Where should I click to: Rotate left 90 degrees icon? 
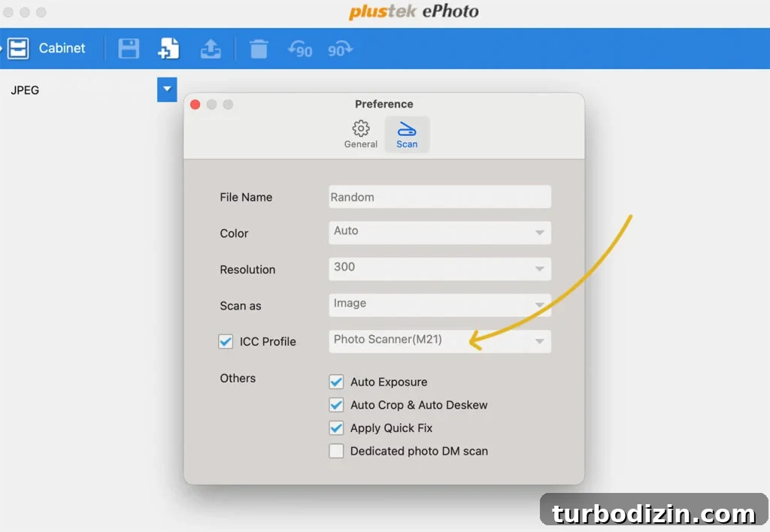click(x=300, y=49)
